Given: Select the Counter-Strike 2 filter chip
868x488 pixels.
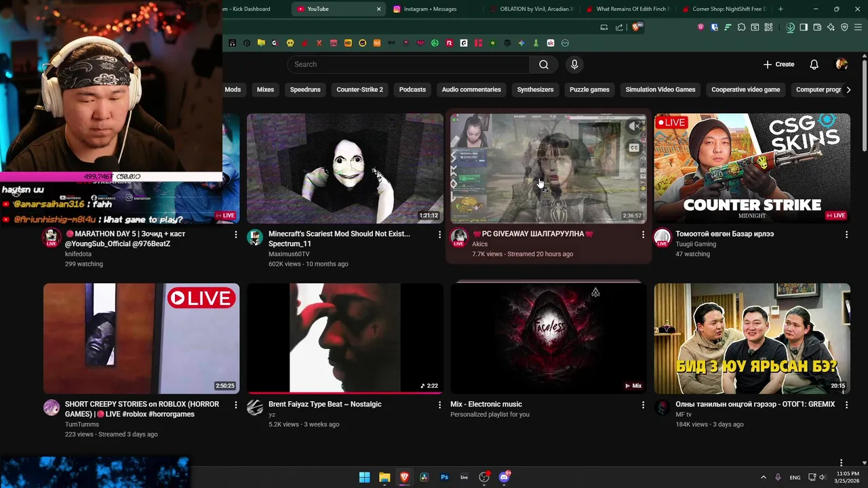Looking at the screenshot, I should pyautogui.click(x=359, y=89).
